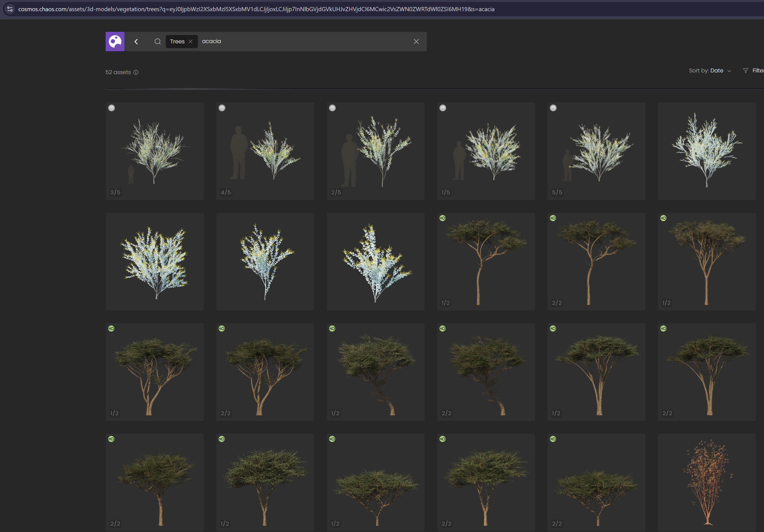Go back with the left chevron arrow
Image resolution: width=764 pixels, height=532 pixels.
tap(136, 42)
